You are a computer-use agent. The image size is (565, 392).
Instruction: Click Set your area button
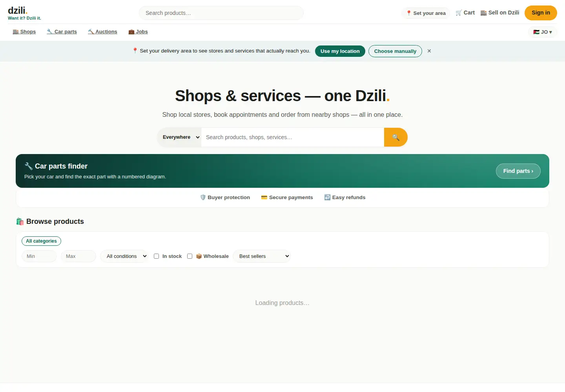click(426, 13)
